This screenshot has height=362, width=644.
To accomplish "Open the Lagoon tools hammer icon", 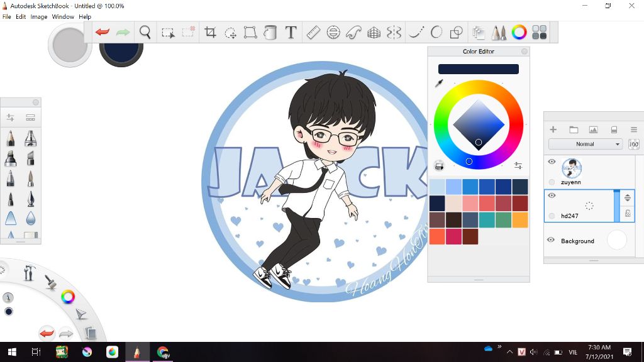I will (29, 273).
